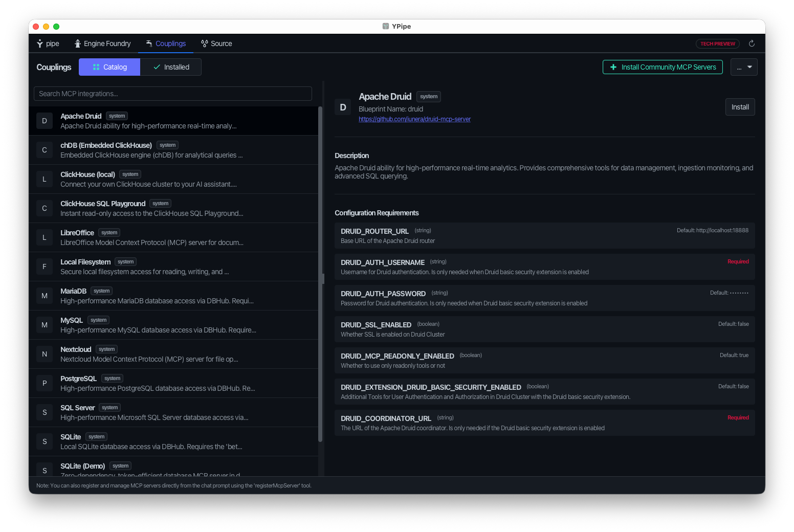The image size is (794, 532).
Task: Click the DRUID_ROUTER_URL setting name
Action: pos(374,231)
